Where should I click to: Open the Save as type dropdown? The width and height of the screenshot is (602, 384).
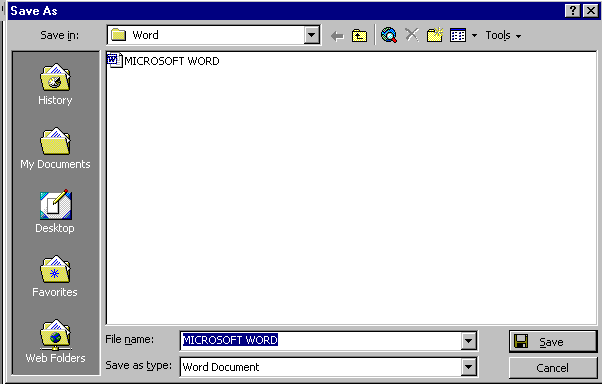pyautogui.click(x=468, y=367)
